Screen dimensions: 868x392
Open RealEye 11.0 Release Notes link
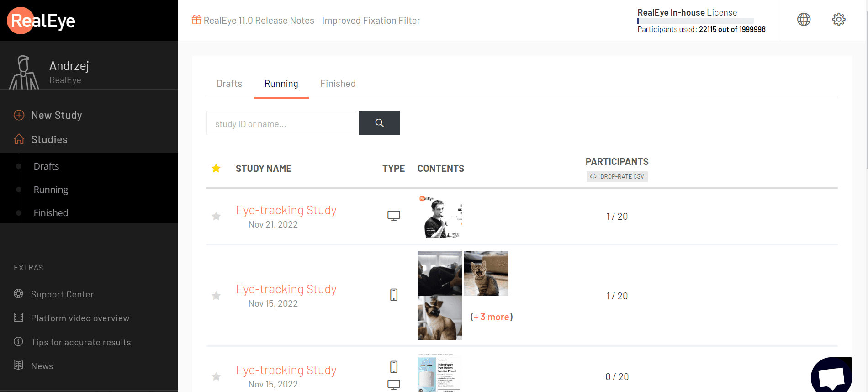coord(312,21)
